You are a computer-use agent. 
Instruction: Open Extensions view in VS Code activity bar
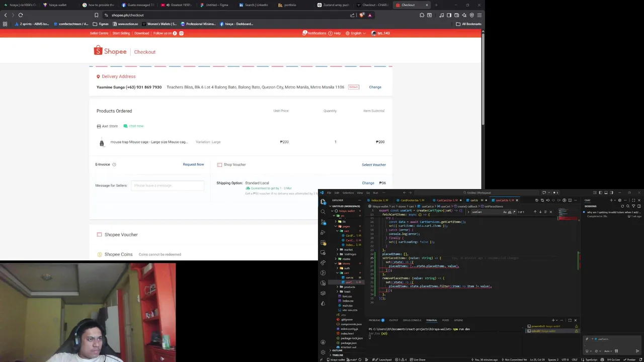323,242
